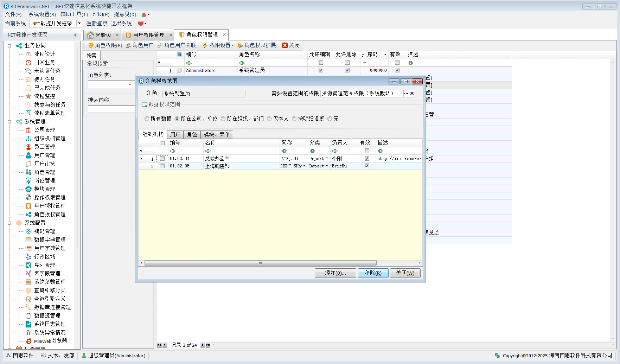The width and height of the screenshot is (620, 364).
Task: Switch to the 模块、菜单 tab
Action: click(217, 134)
